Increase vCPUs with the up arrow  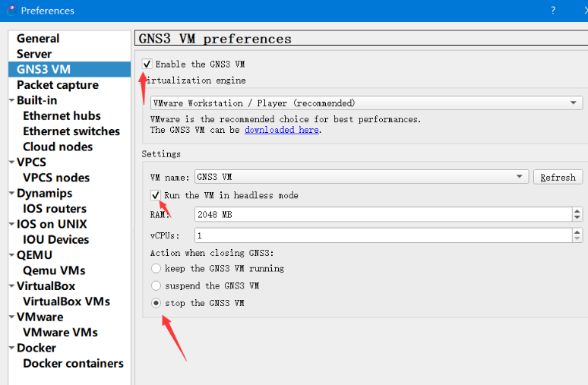[577, 232]
